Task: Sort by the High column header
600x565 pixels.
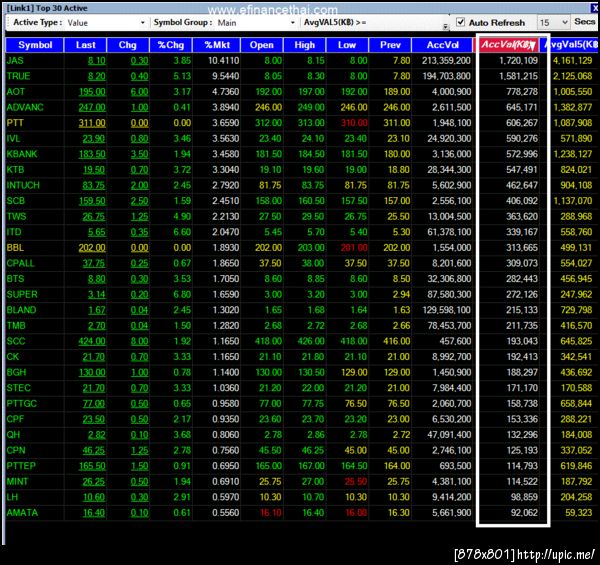Action: click(x=305, y=45)
